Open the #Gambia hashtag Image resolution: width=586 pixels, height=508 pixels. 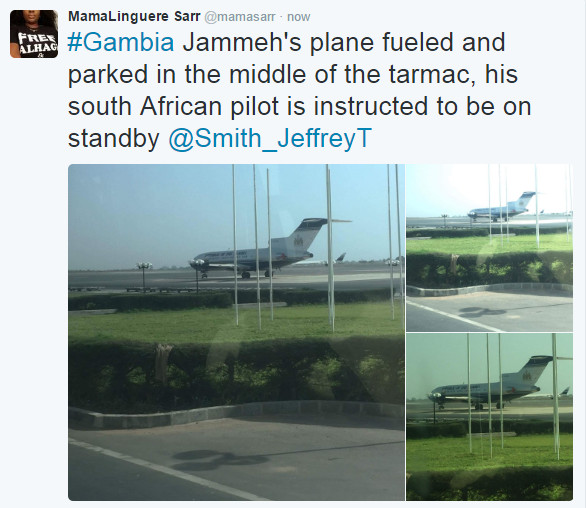[x=121, y=42]
